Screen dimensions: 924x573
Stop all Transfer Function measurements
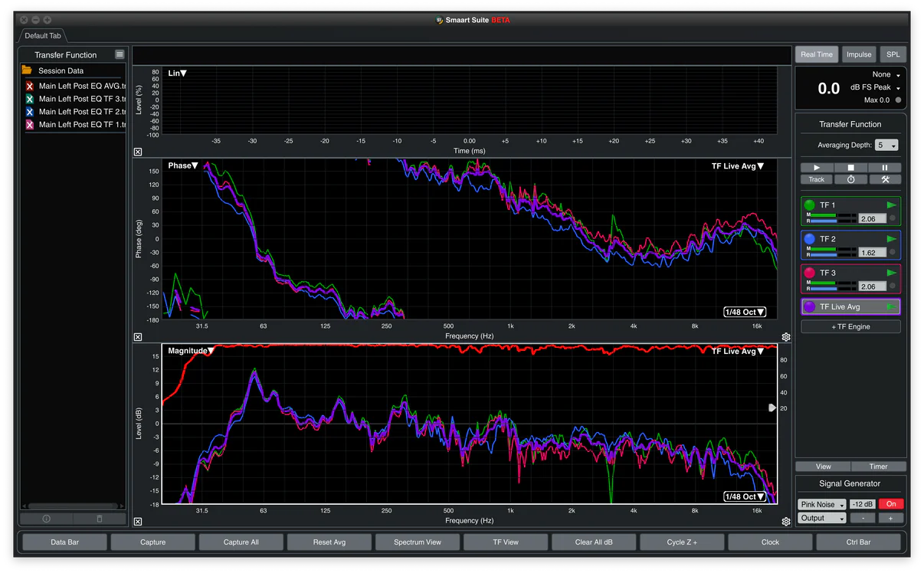tap(850, 168)
